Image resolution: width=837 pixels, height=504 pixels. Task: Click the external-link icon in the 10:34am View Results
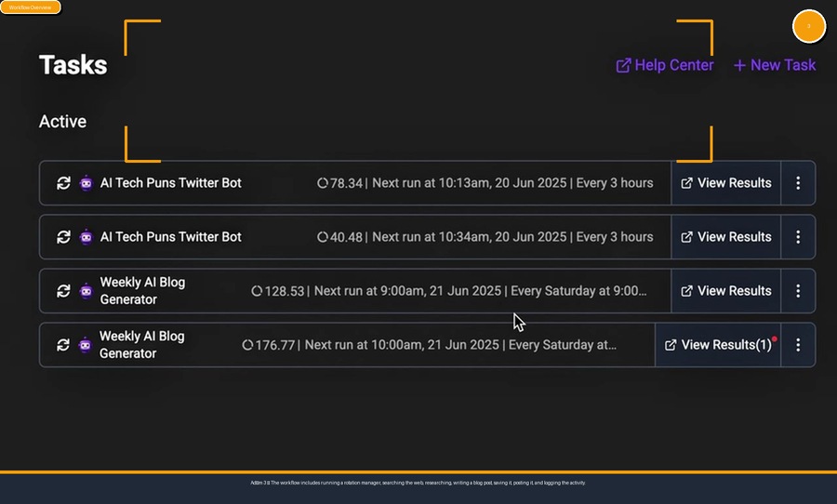coord(687,237)
